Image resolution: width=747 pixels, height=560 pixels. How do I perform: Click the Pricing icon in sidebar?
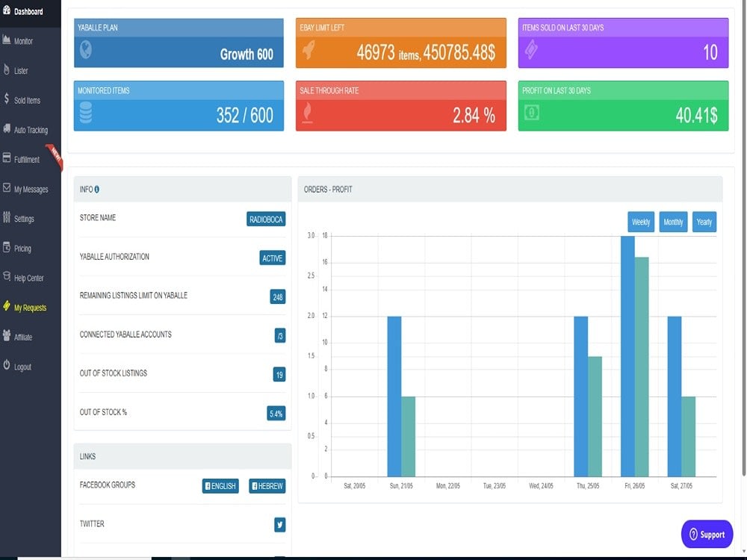tap(7, 247)
